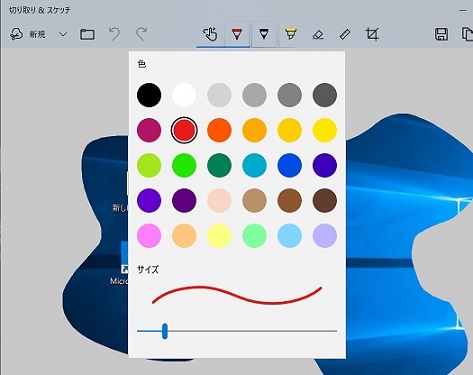Select the bright green swatch
This screenshot has height=375, width=473.
pyautogui.click(x=184, y=165)
